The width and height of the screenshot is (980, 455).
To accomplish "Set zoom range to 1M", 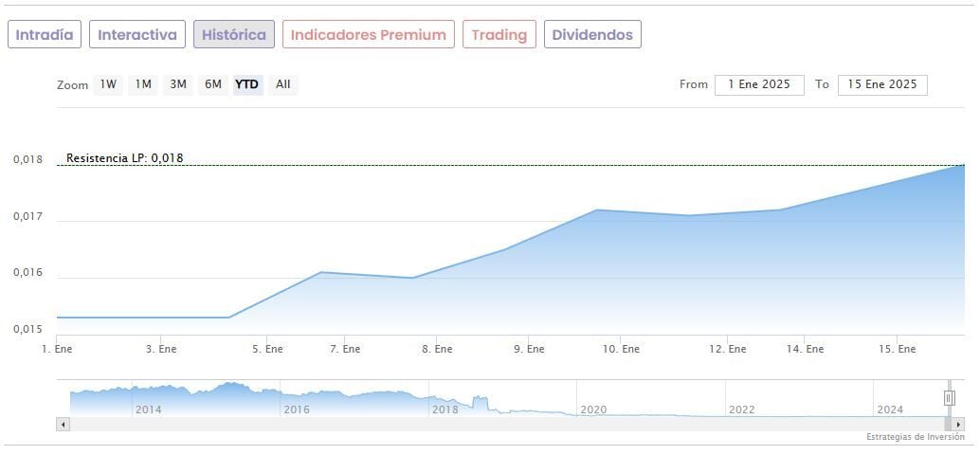I will point(143,84).
